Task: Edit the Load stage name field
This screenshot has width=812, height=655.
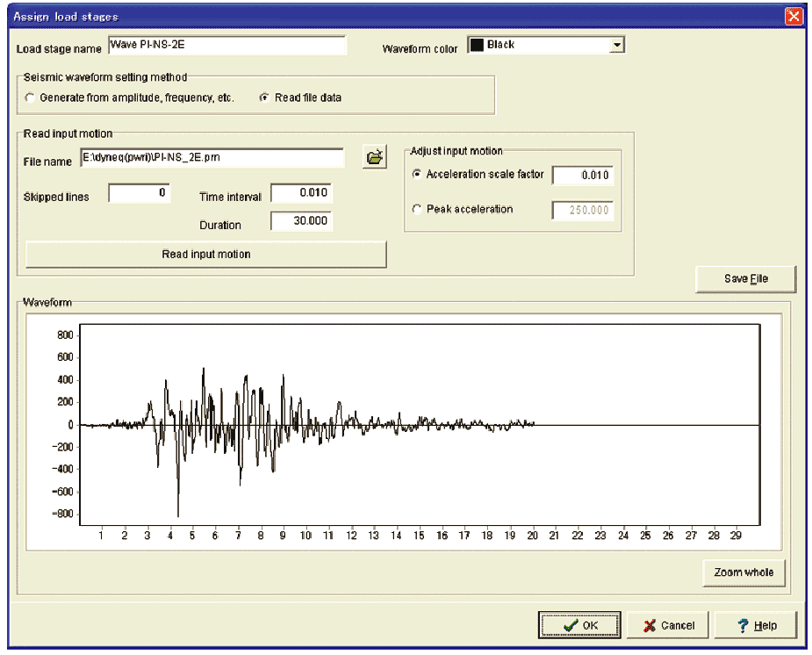Action: tap(227, 45)
